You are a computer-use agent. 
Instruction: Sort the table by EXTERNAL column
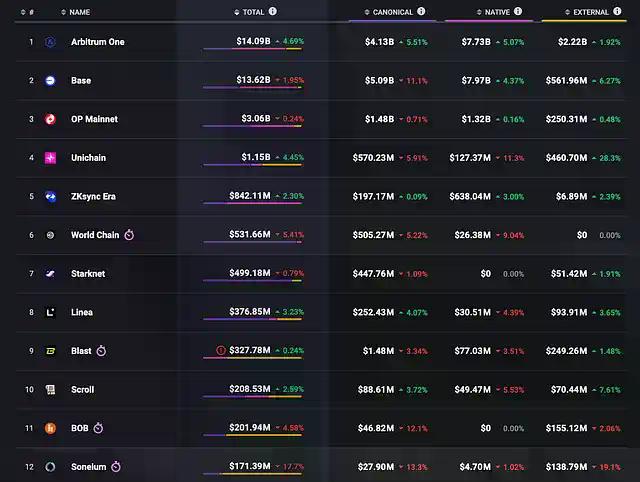[587, 12]
